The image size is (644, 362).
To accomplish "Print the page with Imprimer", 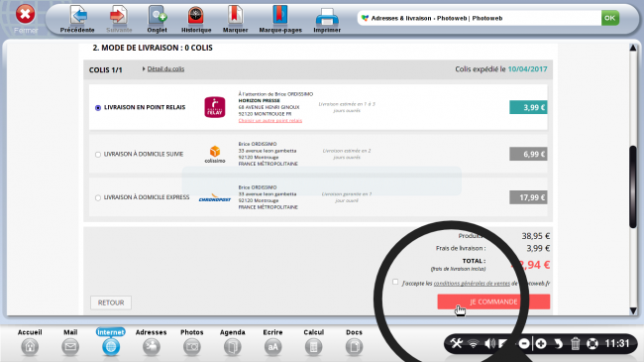I will pos(327,17).
